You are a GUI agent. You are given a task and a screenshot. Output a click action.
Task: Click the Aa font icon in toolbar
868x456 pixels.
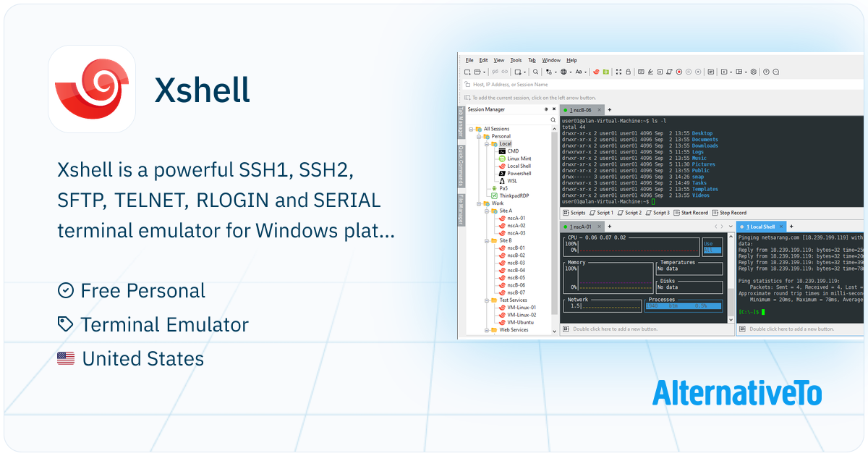click(579, 72)
